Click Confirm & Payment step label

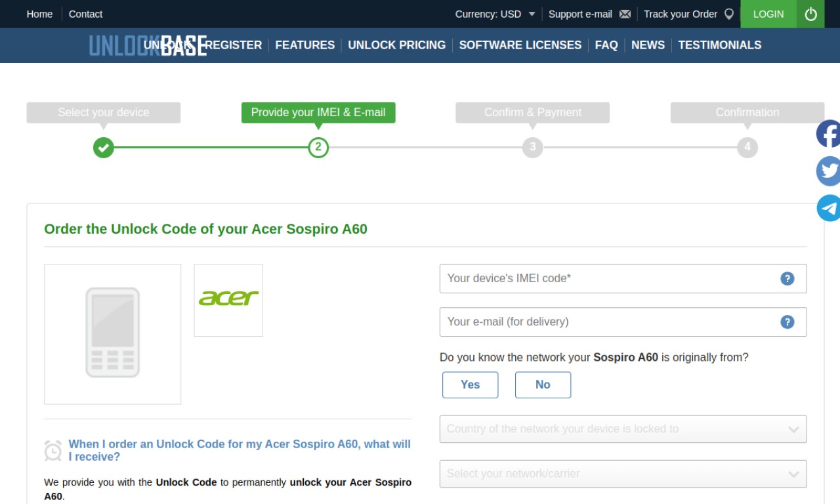pyautogui.click(x=533, y=112)
